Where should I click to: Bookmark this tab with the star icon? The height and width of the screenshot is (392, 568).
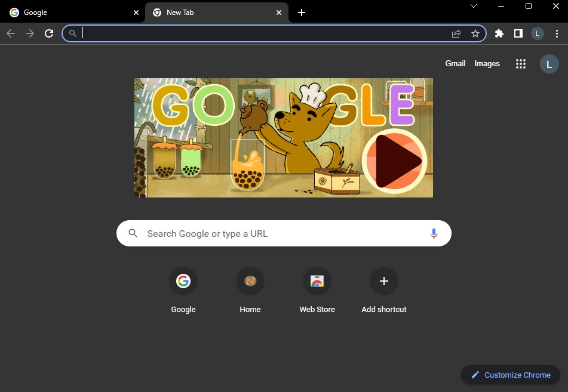point(475,33)
